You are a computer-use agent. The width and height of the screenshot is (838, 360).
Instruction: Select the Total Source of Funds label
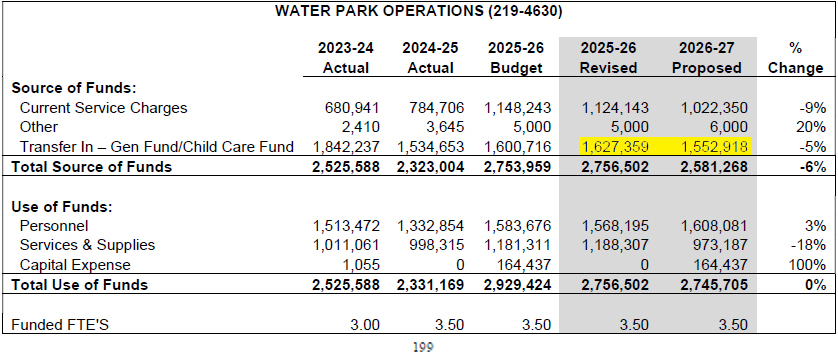coord(92,167)
